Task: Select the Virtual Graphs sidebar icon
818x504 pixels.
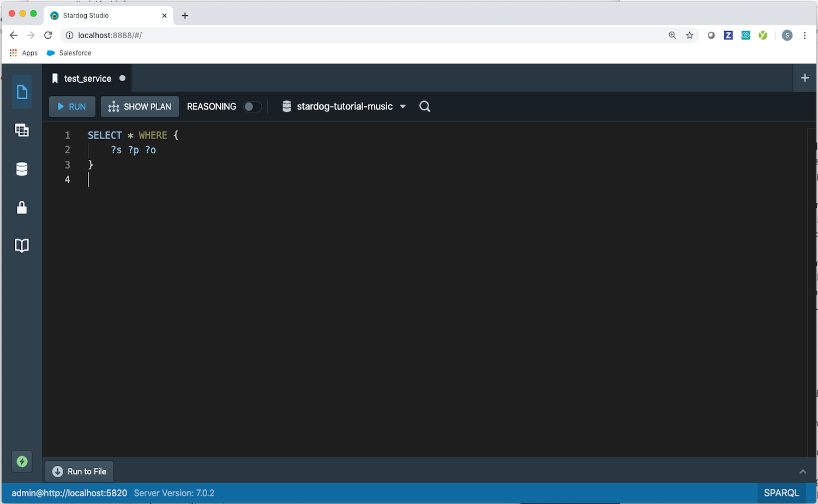Action: (x=22, y=130)
